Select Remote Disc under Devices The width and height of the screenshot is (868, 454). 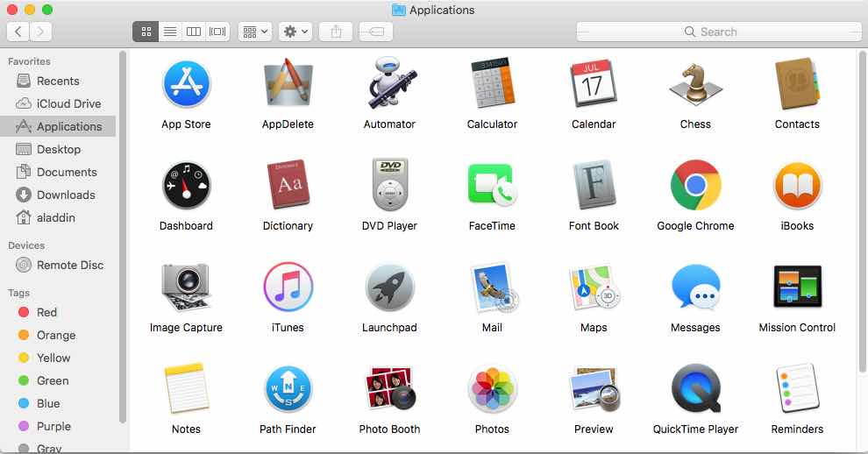[58, 265]
